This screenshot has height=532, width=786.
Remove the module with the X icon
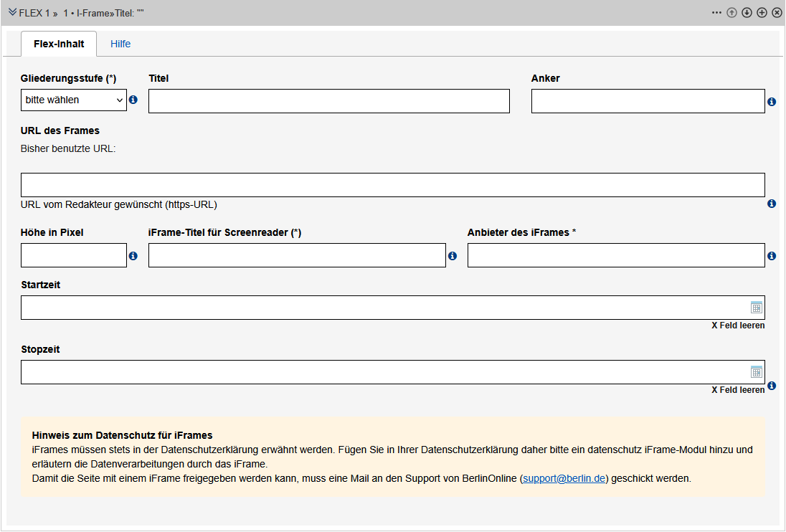click(x=777, y=13)
